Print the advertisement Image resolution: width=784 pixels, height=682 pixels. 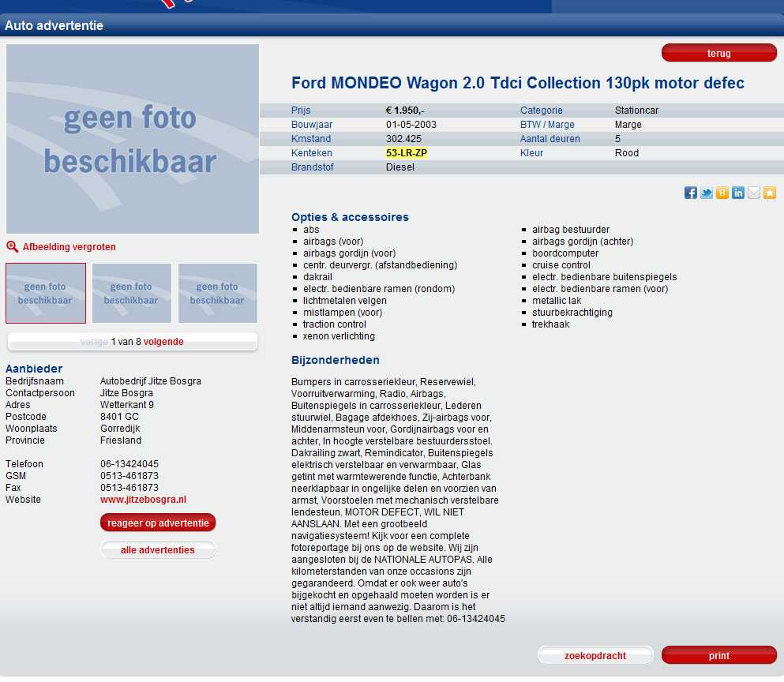click(719, 655)
